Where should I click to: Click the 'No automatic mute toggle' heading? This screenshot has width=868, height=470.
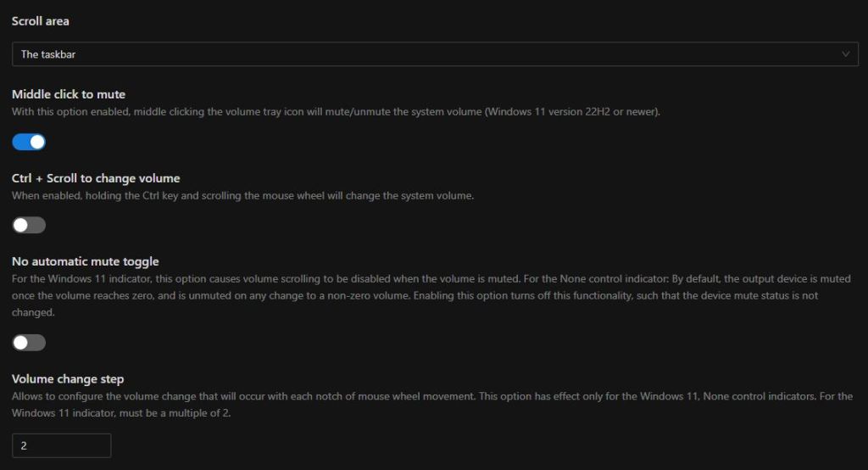(x=86, y=261)
